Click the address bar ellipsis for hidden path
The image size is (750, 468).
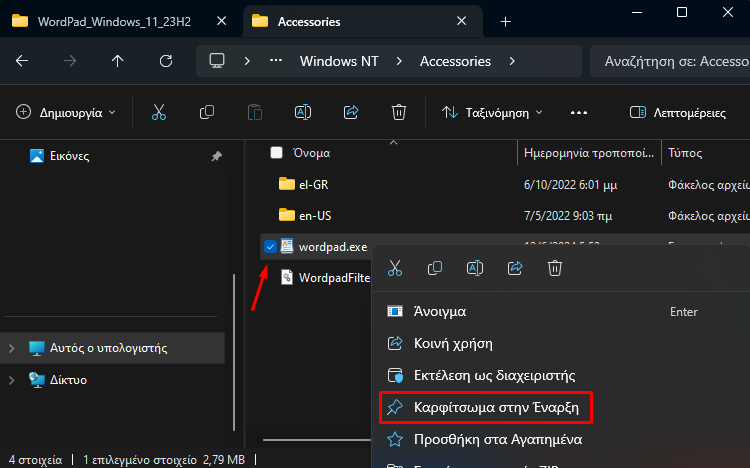pyautogui.click(x=276, y=61)
